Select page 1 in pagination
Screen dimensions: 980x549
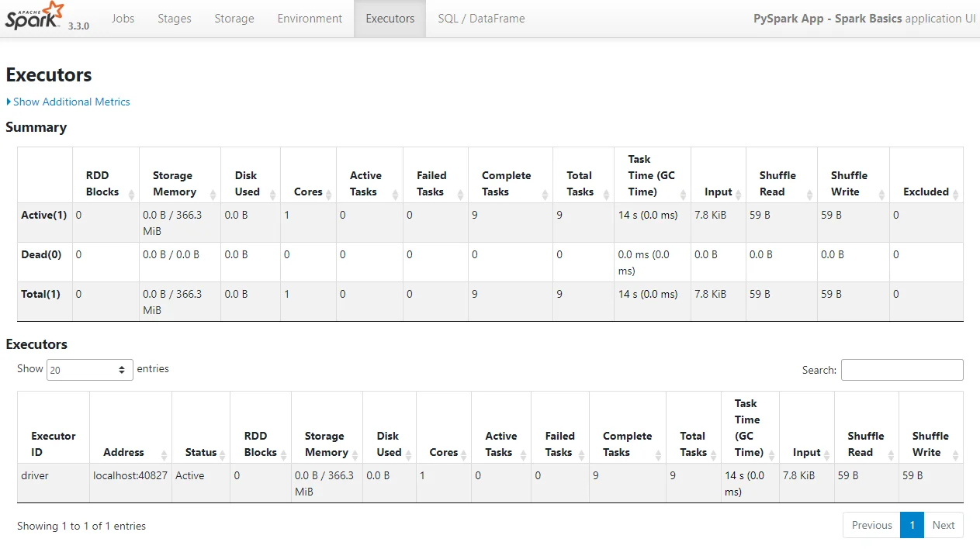(x=912, y=525)
